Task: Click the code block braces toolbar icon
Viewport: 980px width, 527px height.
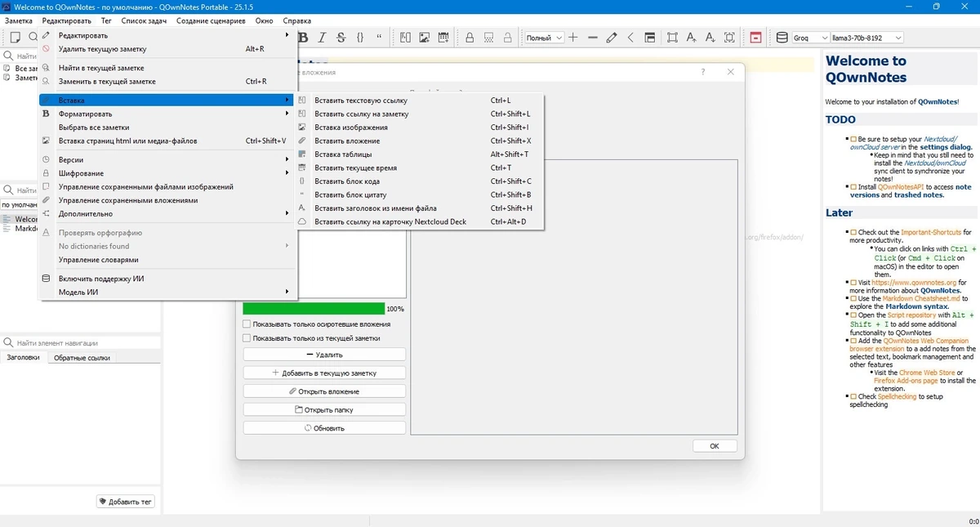Action: (360, 38)
